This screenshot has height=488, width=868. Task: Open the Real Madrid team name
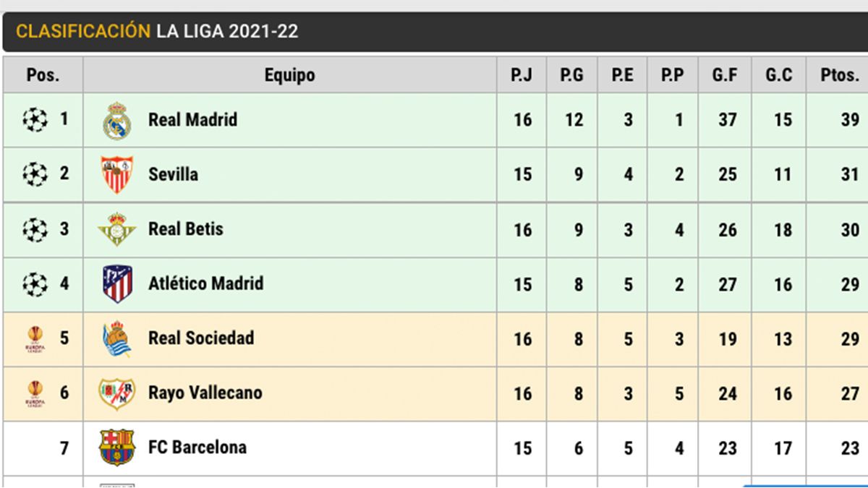192,119
